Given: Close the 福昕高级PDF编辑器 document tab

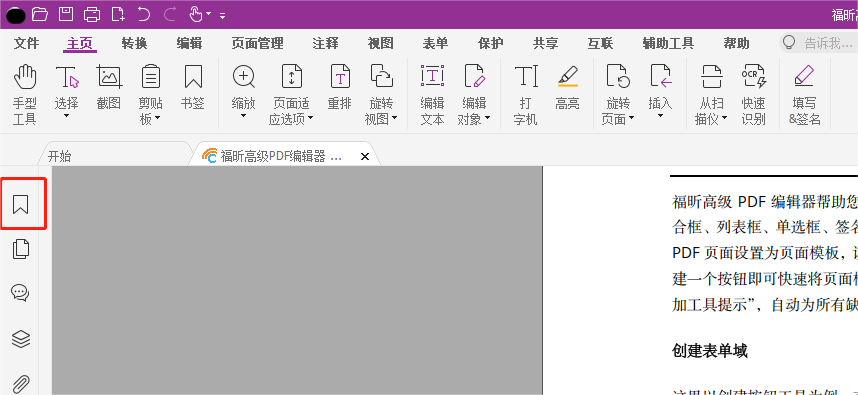Looking at the screenshot, I should pos(365,157).
